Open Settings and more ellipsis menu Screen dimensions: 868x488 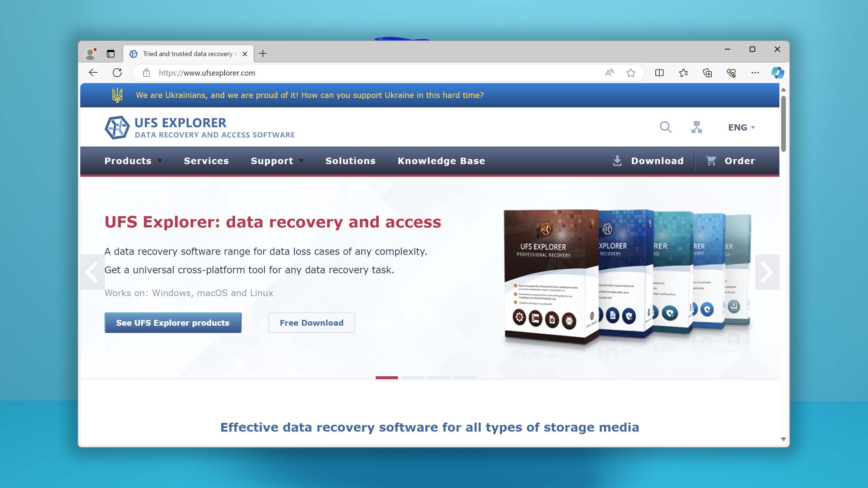pos(755,73)
